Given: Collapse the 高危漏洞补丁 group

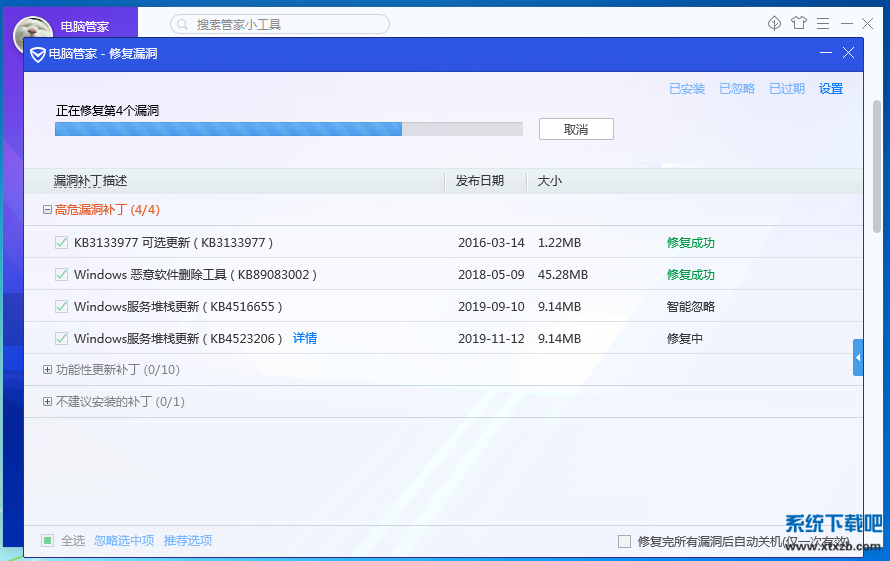Looking at the screenshot, I should [47, 210].
